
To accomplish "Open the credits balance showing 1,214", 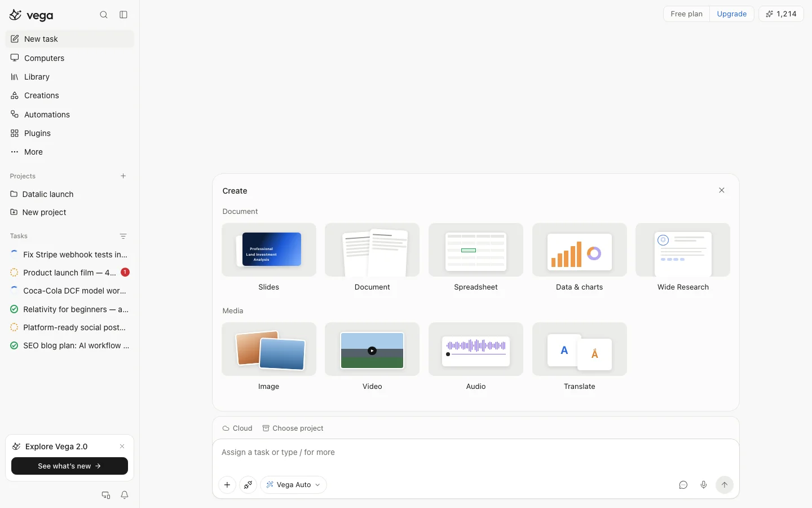I will click(781, 14).
